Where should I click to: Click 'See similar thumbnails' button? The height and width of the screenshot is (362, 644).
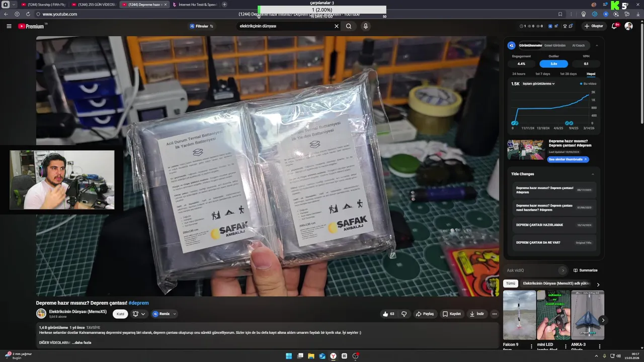[x=568, y=159]
